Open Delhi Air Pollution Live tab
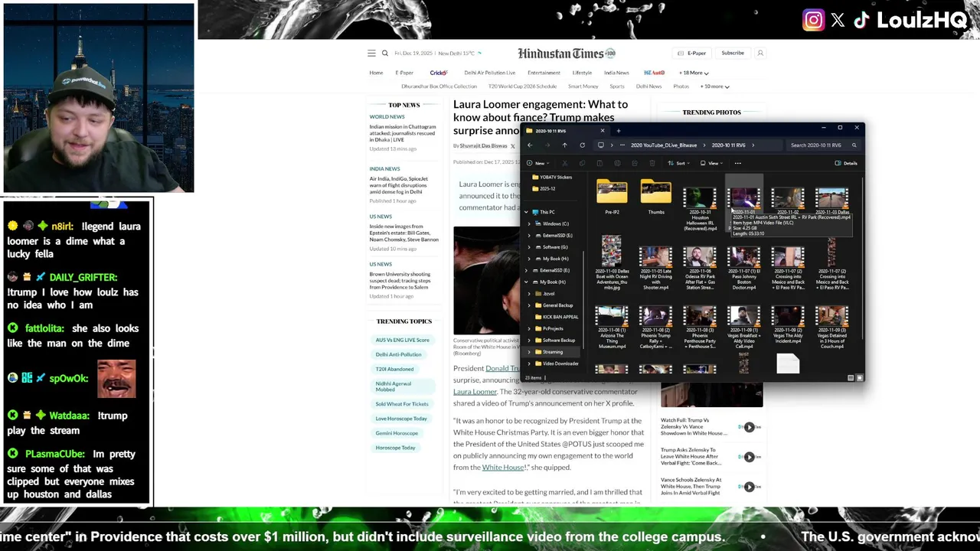 coord(489,73)
